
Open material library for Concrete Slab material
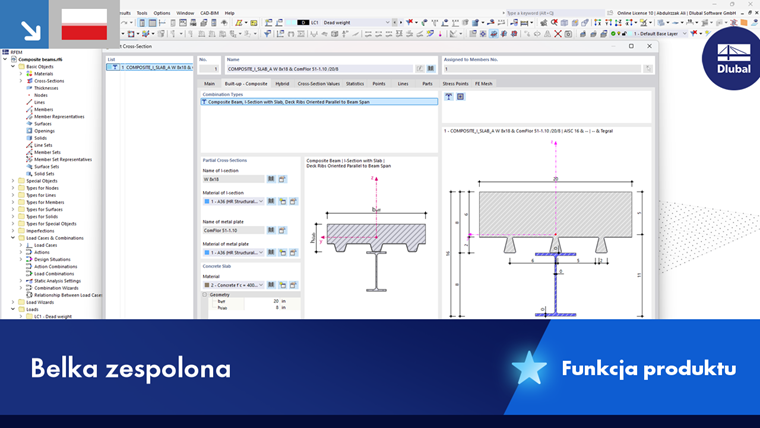[271, 285]
